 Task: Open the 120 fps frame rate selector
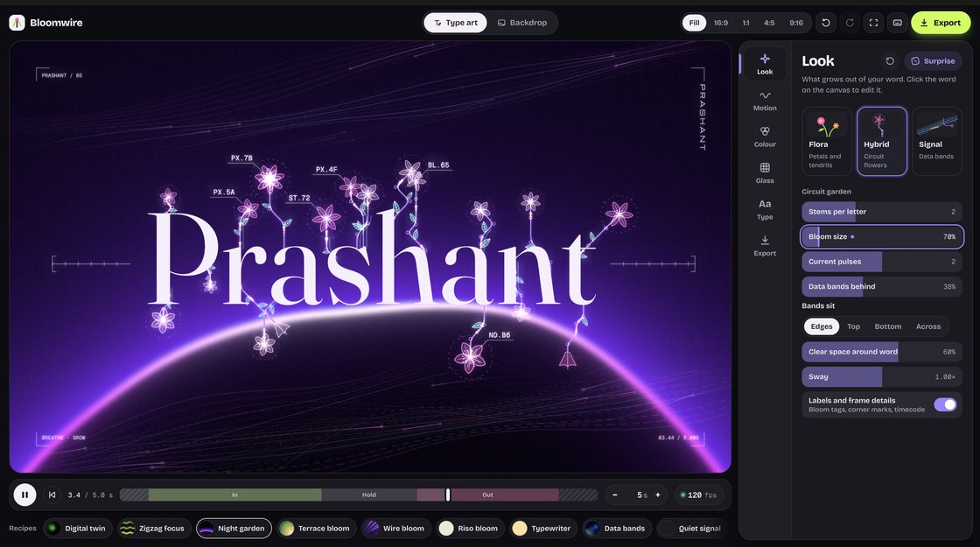point(699,494)
